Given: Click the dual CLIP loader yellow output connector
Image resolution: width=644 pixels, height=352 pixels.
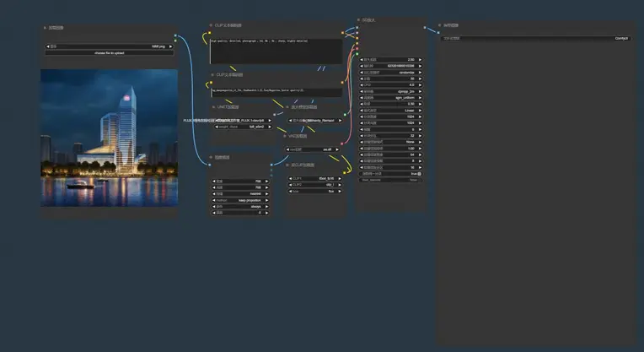Looking at the screenshot, I should 343,175.
